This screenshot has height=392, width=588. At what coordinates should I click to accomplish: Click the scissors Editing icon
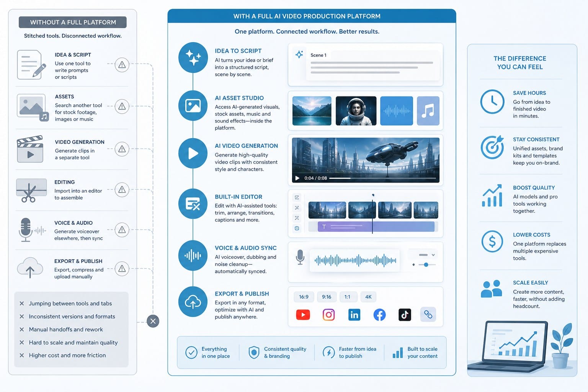coord(31,190)
